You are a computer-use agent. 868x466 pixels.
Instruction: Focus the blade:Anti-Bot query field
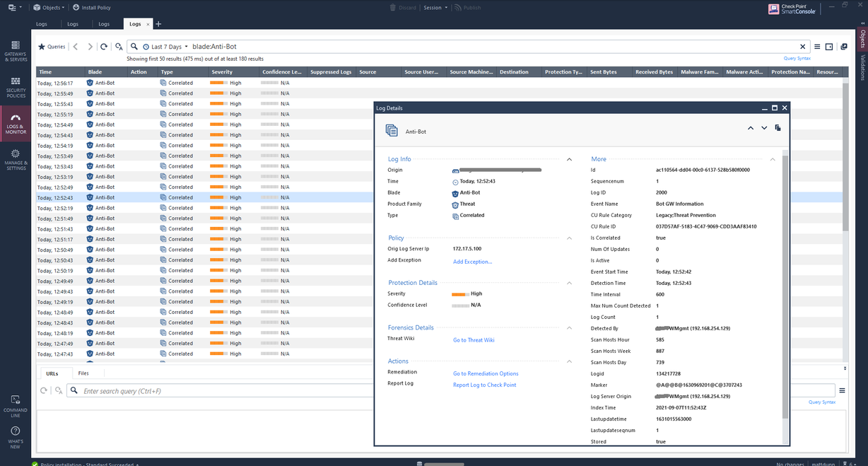(493, 47)
